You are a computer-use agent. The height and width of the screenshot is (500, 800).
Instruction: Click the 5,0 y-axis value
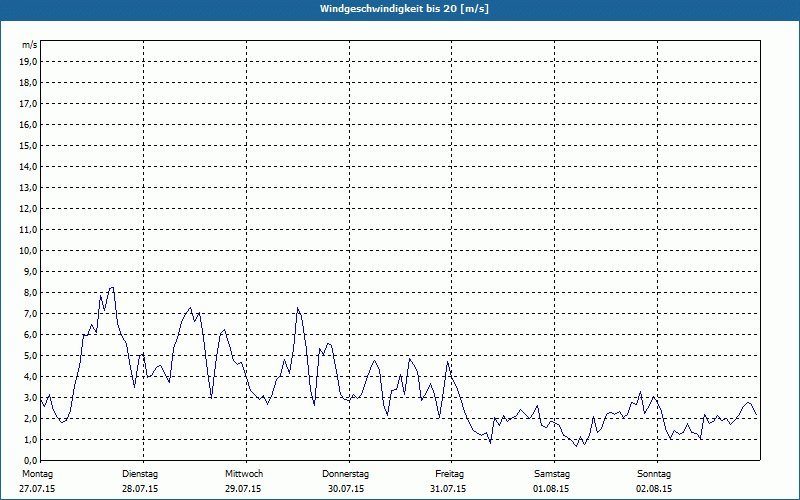pyautogui.click(x=30, y=355)
